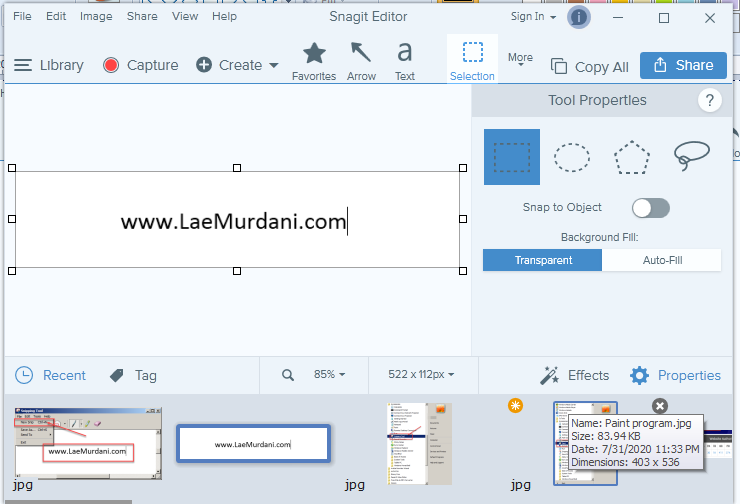This screenshot has width=740, height=504.
Task: Choose the rectangular selection shape
Action: 512,157
